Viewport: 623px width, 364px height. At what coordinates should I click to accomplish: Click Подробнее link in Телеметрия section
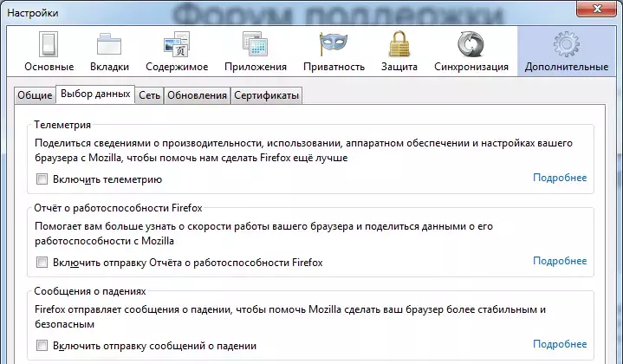pyautogui.click(x=560, y=178)
